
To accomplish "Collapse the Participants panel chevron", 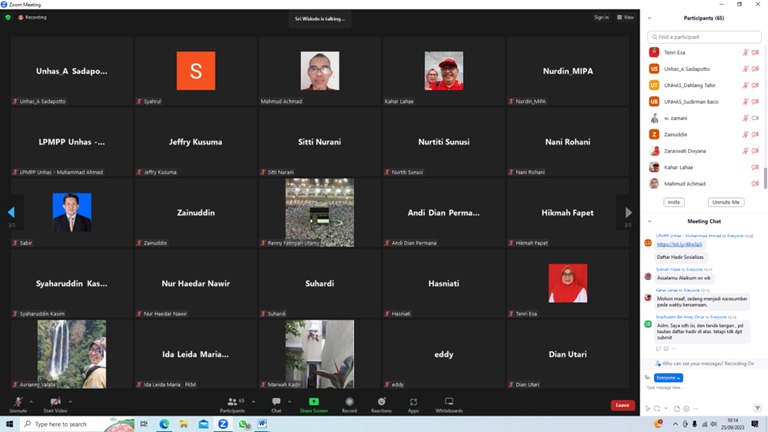I will click(650, 18).
